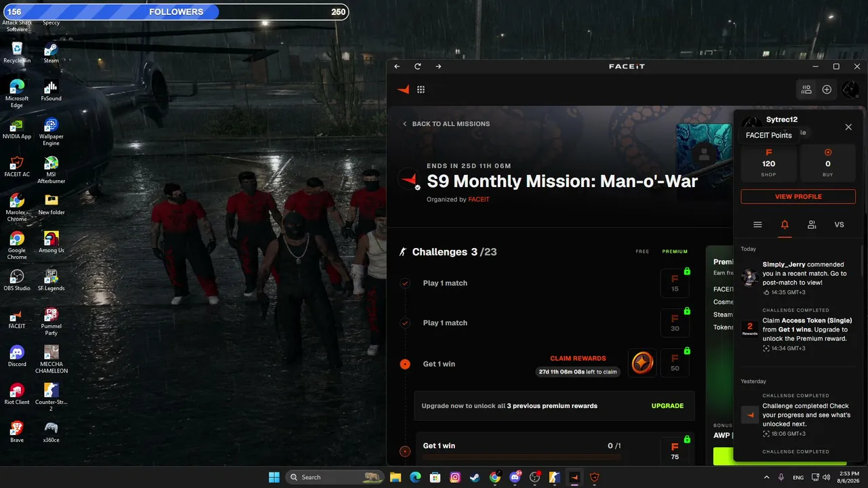Open the FACEIT organizer link

point(479,200)
